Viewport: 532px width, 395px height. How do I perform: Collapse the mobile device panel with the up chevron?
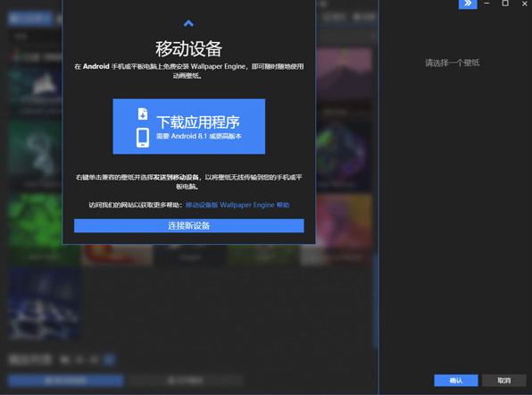point(188,23)
